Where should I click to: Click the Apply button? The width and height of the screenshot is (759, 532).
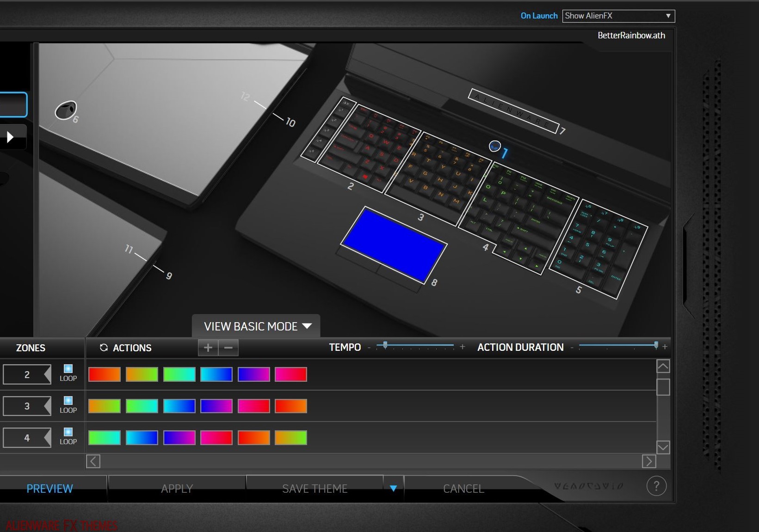pos(177,489)
